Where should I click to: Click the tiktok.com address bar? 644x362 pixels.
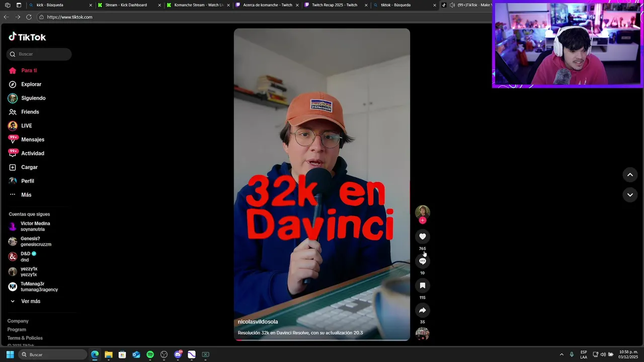coord(264,17)
